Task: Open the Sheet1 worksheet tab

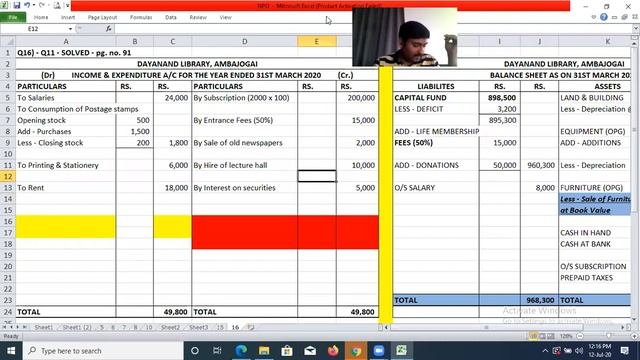Action: 43,327
